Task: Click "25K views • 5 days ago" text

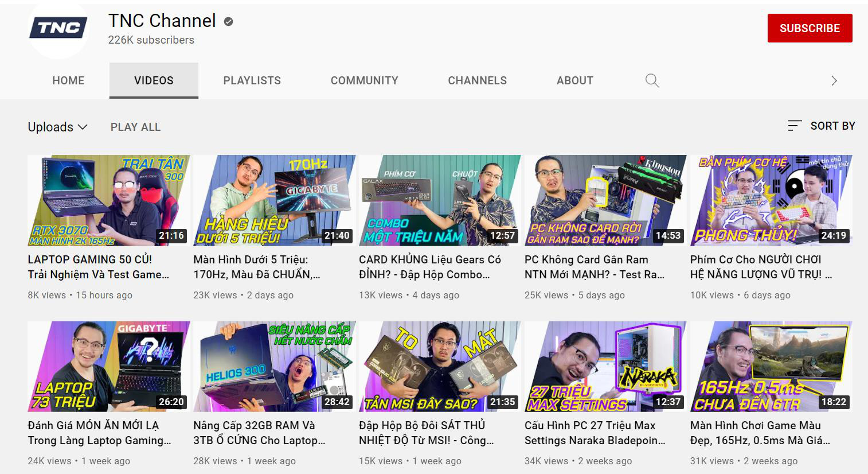Action: coord(574,295)
